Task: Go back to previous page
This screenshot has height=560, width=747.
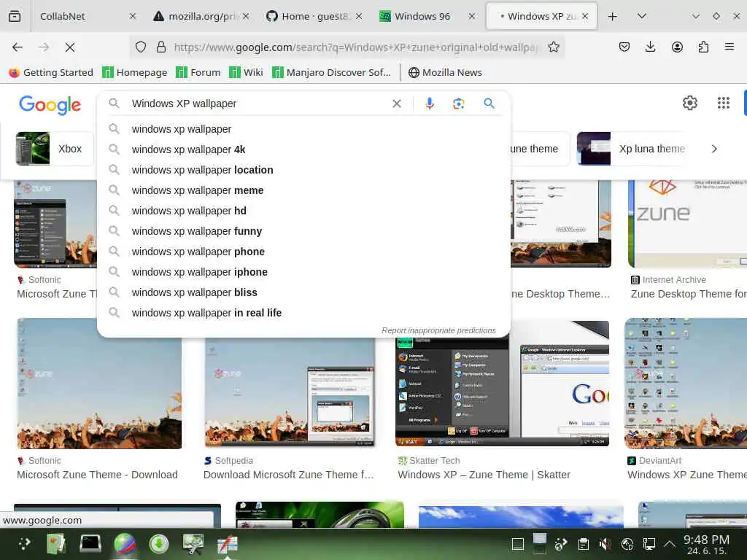Action: [18, 47]
